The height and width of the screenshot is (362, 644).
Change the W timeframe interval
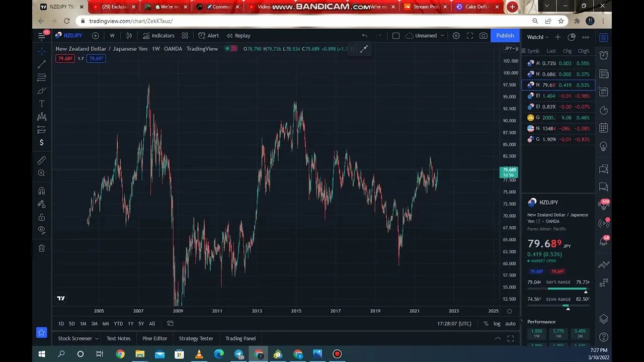(x=112, y=36)
